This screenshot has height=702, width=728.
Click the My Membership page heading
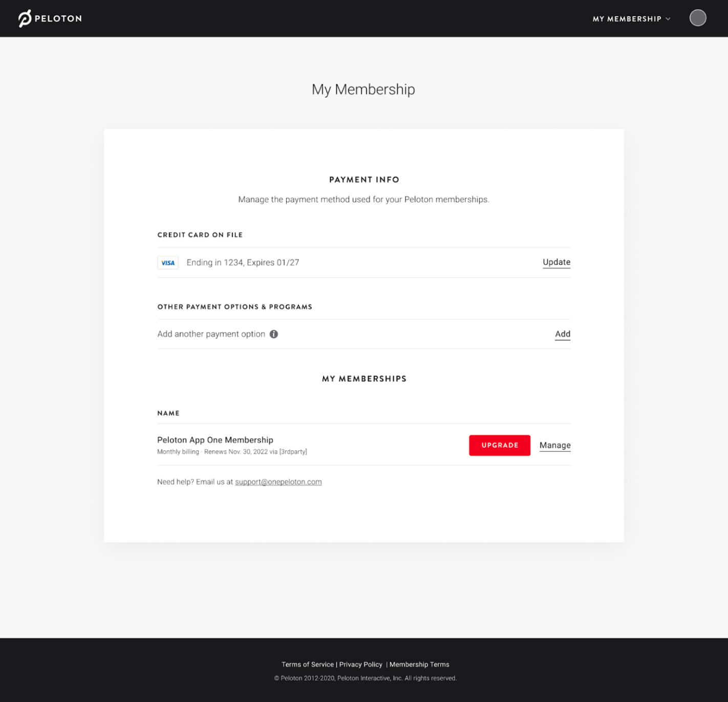point(363,90)
